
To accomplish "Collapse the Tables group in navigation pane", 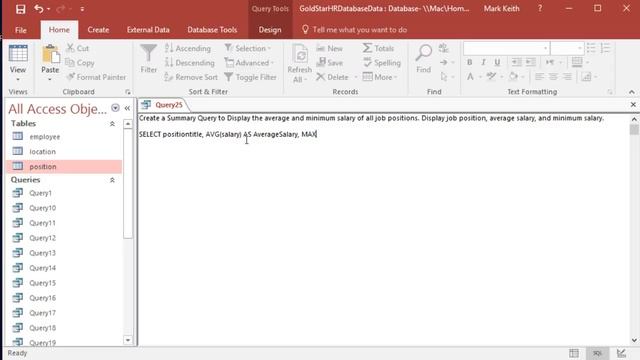I will point(112,124).
